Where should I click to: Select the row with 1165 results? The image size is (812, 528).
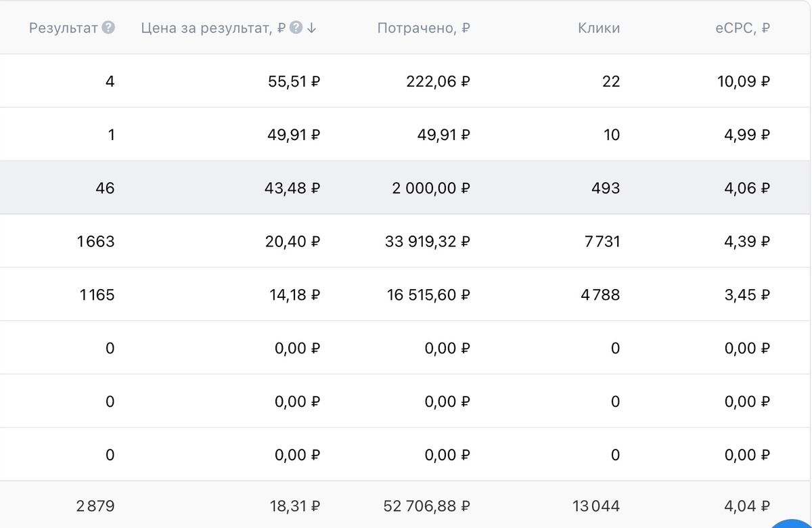(x=406, y=294)
